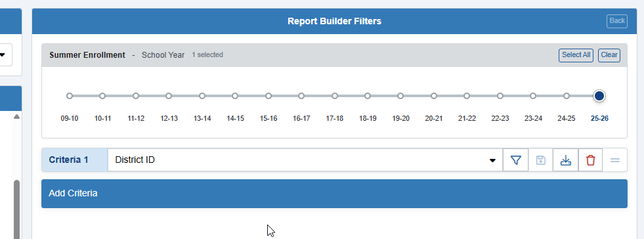The image size is (644, 239).
Task: Pick the 13-14 school year marker
Action: click(202, 96)
